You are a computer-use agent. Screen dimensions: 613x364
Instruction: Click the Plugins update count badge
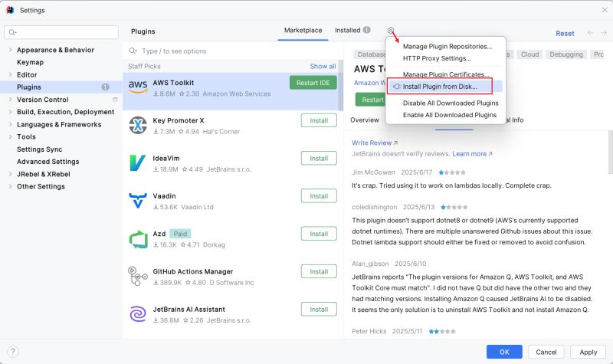coord(106,87)
